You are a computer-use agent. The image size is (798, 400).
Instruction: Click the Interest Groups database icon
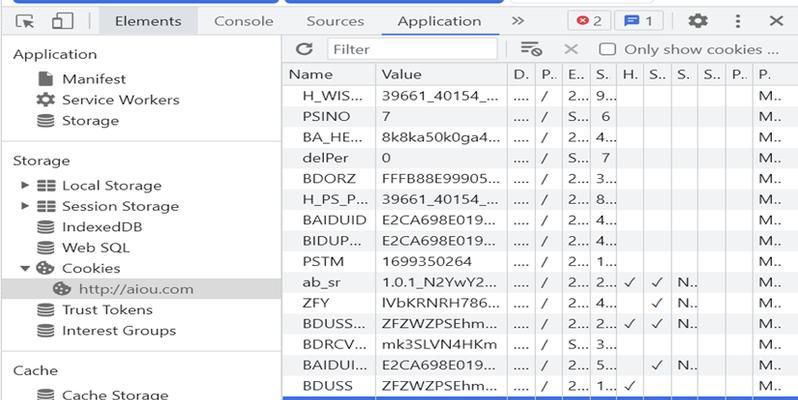pyautogui.click(x=45, y=331)
